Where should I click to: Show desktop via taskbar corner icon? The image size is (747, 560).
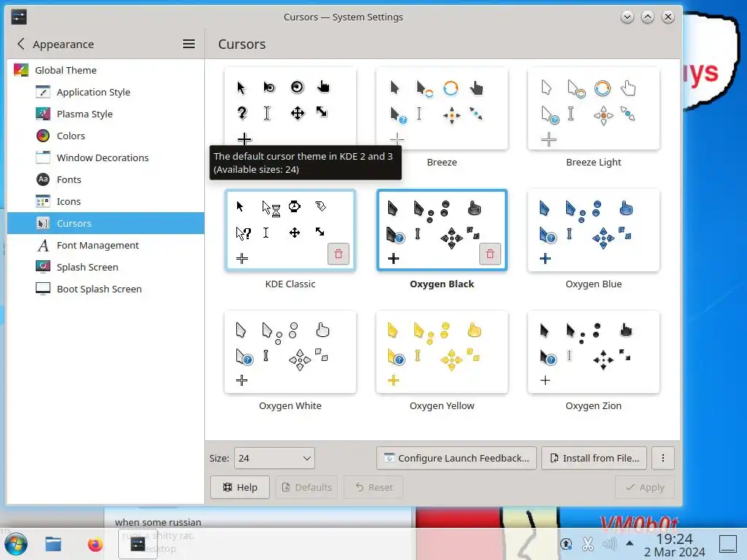[x=728, y=544]
